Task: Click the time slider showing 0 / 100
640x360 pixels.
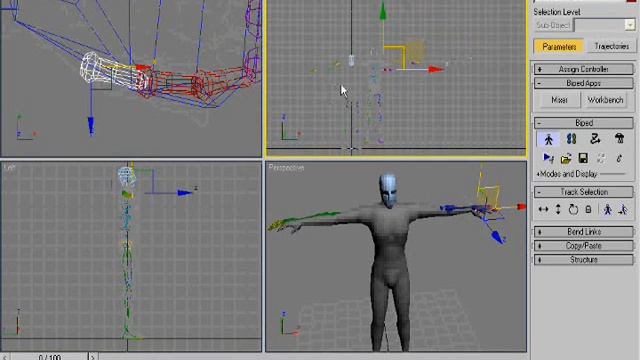Action: (x=49, y=357)
